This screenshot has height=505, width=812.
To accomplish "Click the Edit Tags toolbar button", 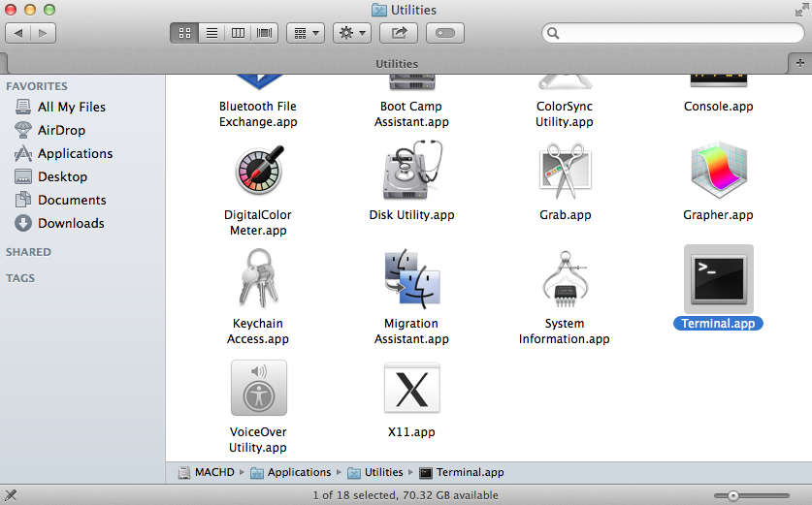I will pos(445,33).
